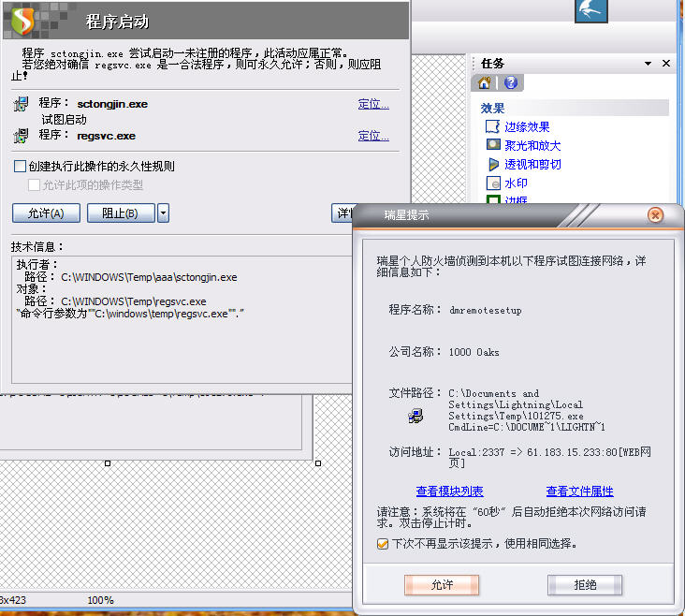Screen dimensions: 685x616
Task: Open the 查看模块列表 link
Action: click(x=449, y=491)
